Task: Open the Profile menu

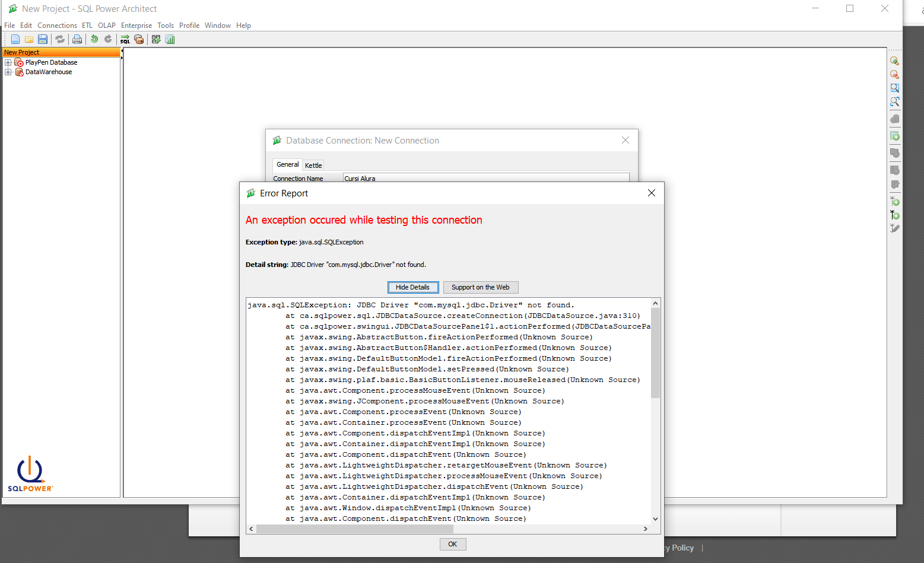Action: pos(189,26)
